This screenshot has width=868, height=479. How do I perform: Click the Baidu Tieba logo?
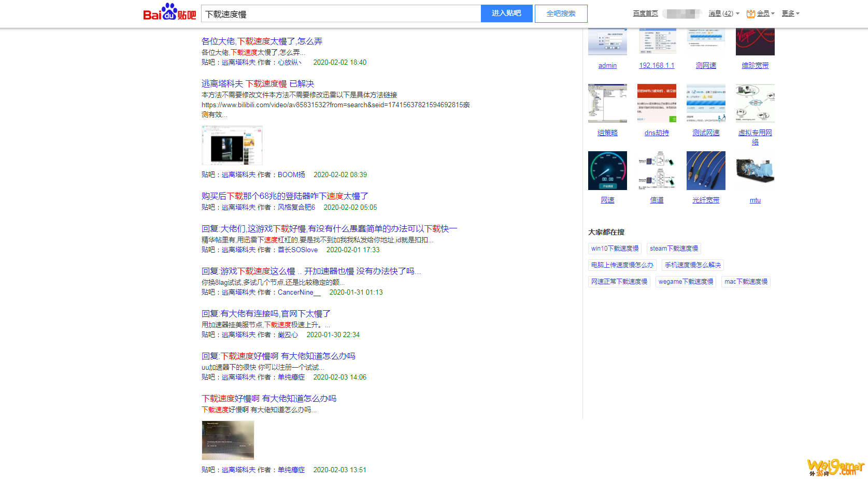(x=169, y=12)
